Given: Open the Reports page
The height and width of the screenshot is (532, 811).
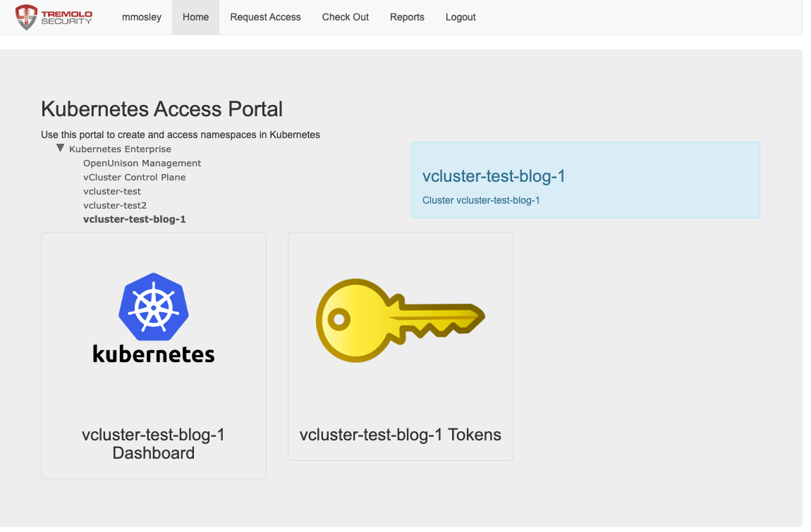Looking at the screenshot, I should tap(407, 17).
